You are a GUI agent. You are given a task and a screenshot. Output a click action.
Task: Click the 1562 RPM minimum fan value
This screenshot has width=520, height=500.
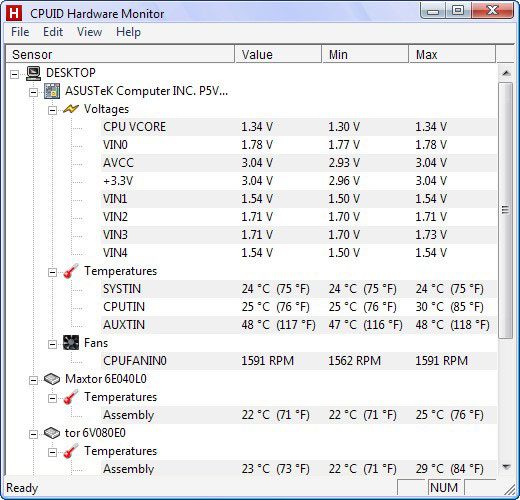[355, 361]
